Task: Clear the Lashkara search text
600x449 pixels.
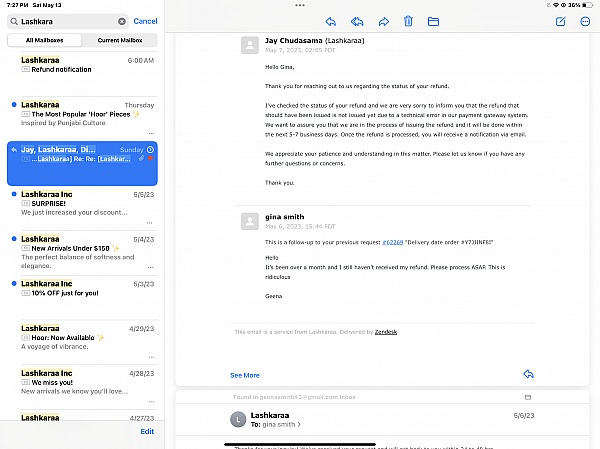Action: [x=122, y=21]
